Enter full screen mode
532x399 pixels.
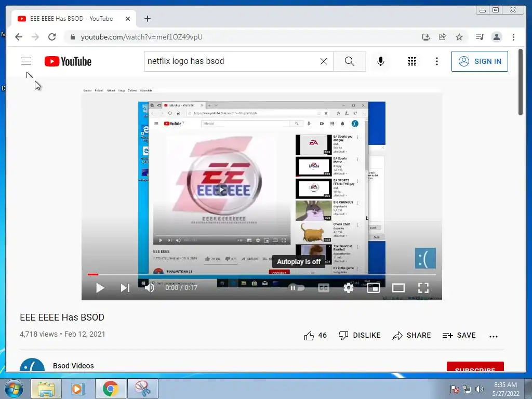pos(423,288)
